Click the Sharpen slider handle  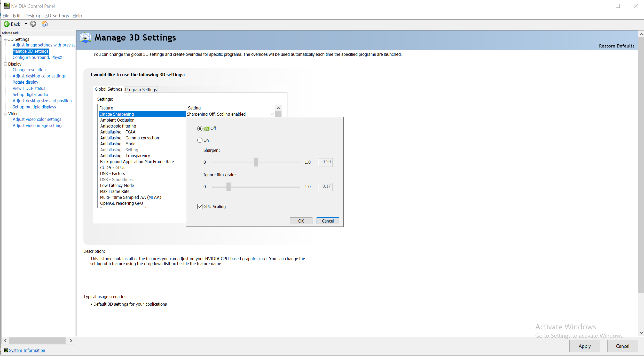[x=256, y=162]
